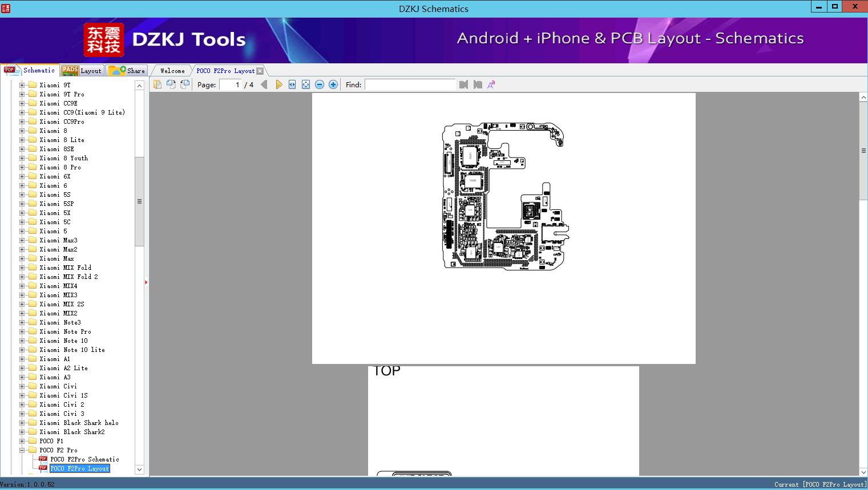Fit the whole page in view
The width and height of the screenshot is (868, 490).
[306, 84]
